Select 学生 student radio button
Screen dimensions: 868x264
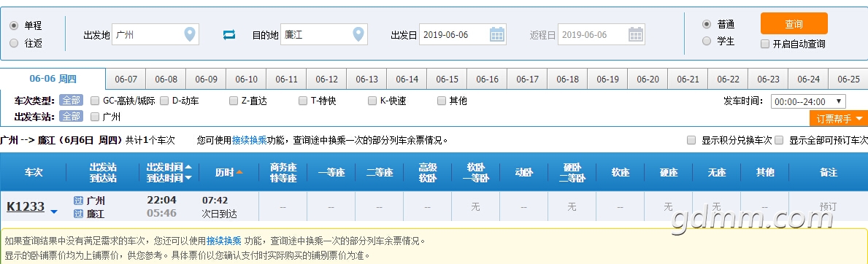coord(707,40)
